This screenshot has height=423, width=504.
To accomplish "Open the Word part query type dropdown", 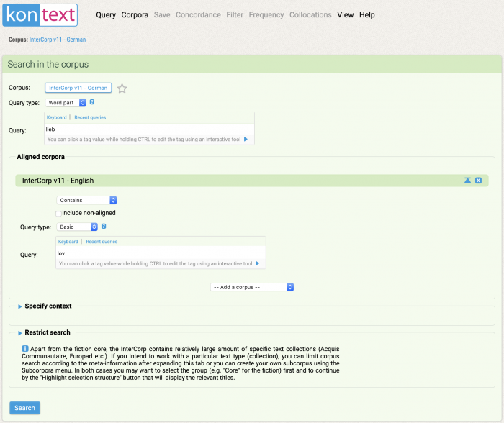I will (x=66, y=103).
